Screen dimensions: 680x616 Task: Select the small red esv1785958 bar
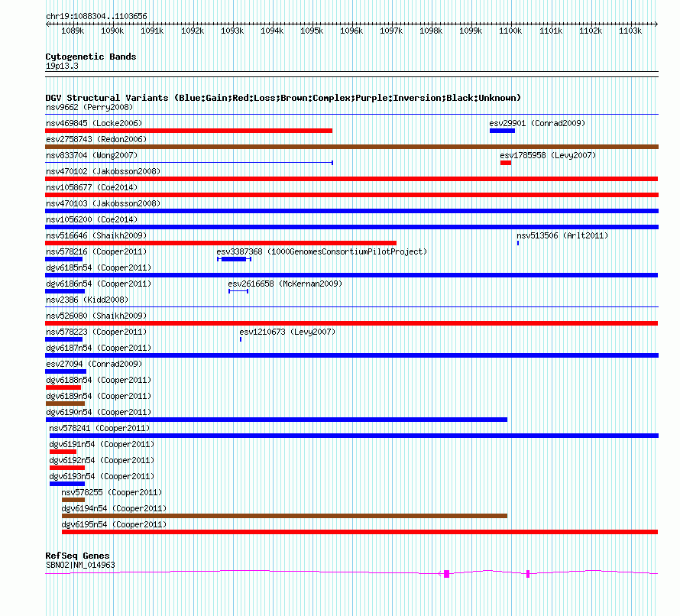click(x=506, y=163)
